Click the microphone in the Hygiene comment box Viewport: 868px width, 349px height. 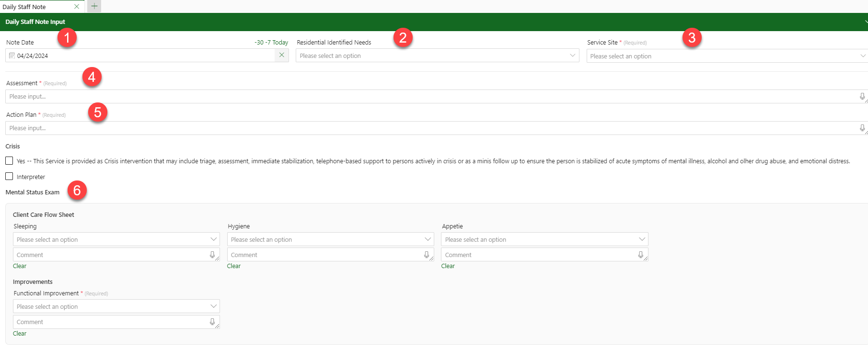(x=427, y=255)
